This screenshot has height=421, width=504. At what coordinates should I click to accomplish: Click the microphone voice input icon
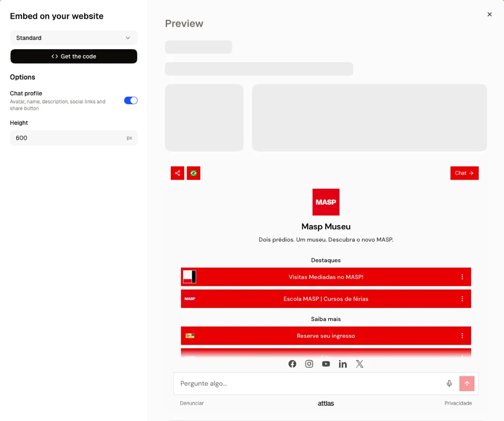(x=449, y=384)
